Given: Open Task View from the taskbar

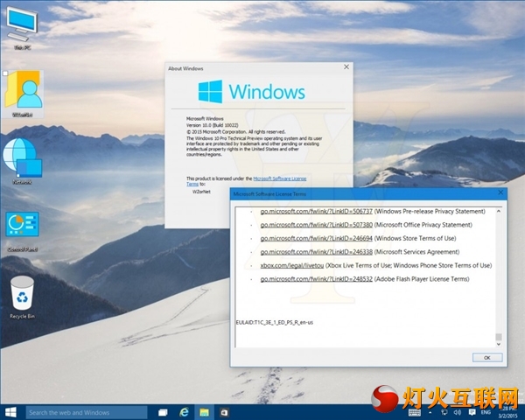Looking at the screenshot, I should pos(164,412).
